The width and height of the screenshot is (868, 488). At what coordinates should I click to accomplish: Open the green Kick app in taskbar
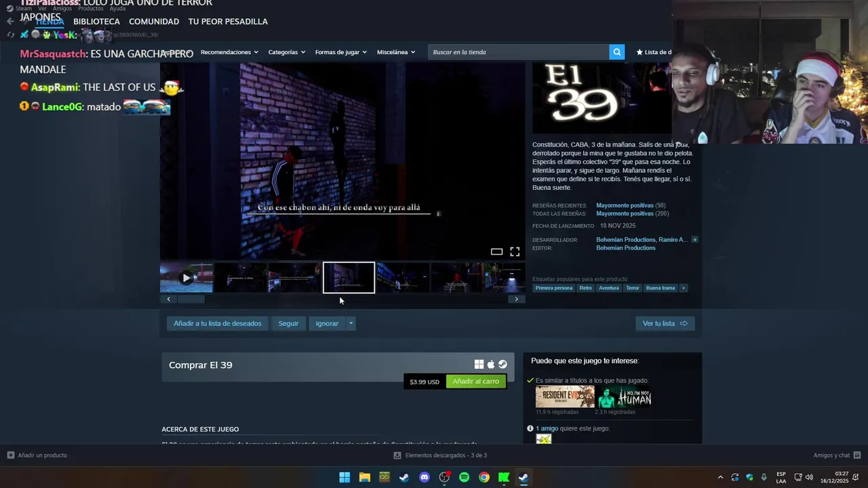click(504, 477)
